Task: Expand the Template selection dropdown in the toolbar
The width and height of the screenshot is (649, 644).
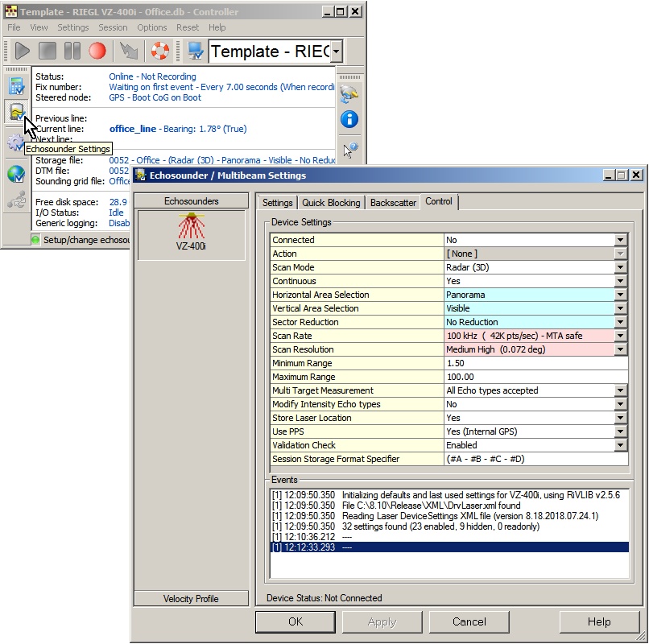Action: [x=337, y=52]
